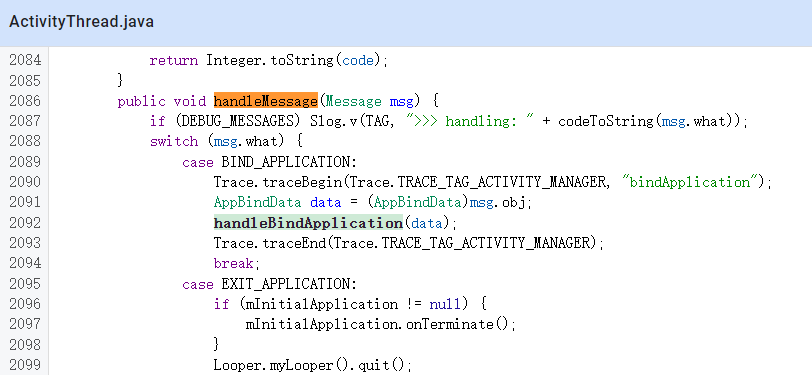Select line number 2086
Screen dimensions: 812x375
[25, 100]
